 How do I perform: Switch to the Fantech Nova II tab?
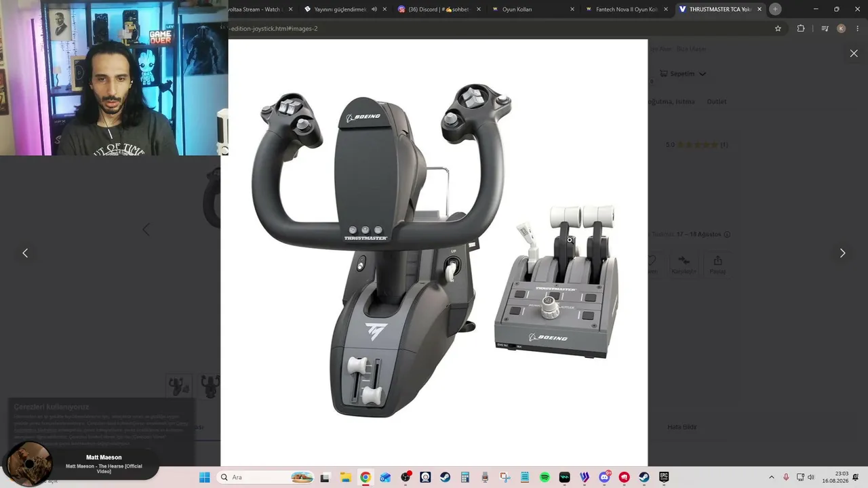click(x=626, y=9)
